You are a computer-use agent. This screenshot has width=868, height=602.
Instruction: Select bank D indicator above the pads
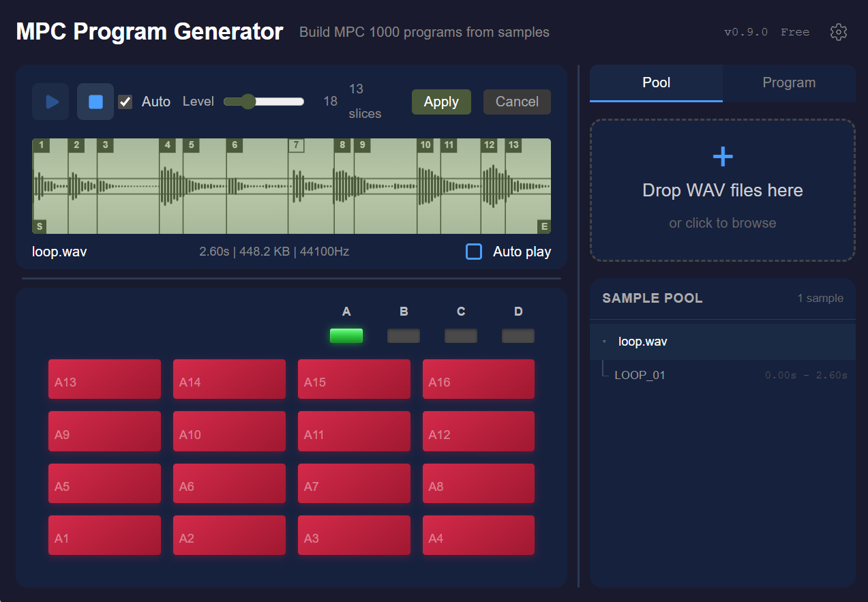click(x=518, y=335)
